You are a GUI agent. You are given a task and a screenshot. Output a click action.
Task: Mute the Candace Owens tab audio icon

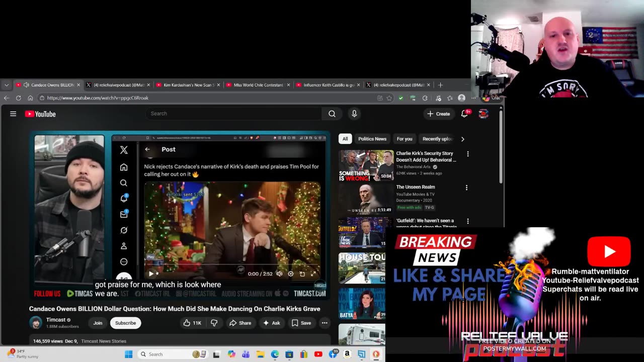click(26, 85)
